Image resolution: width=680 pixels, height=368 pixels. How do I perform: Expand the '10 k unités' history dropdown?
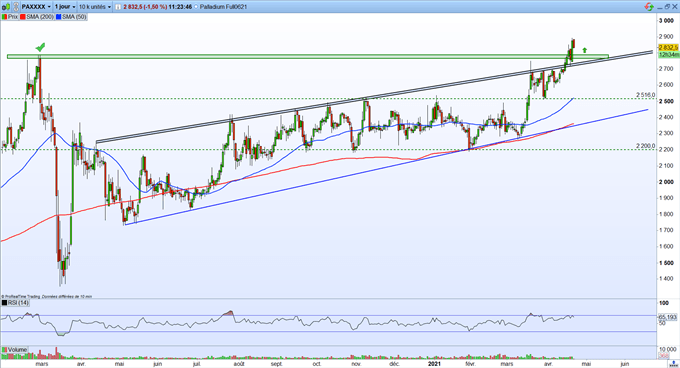point(95,7)
